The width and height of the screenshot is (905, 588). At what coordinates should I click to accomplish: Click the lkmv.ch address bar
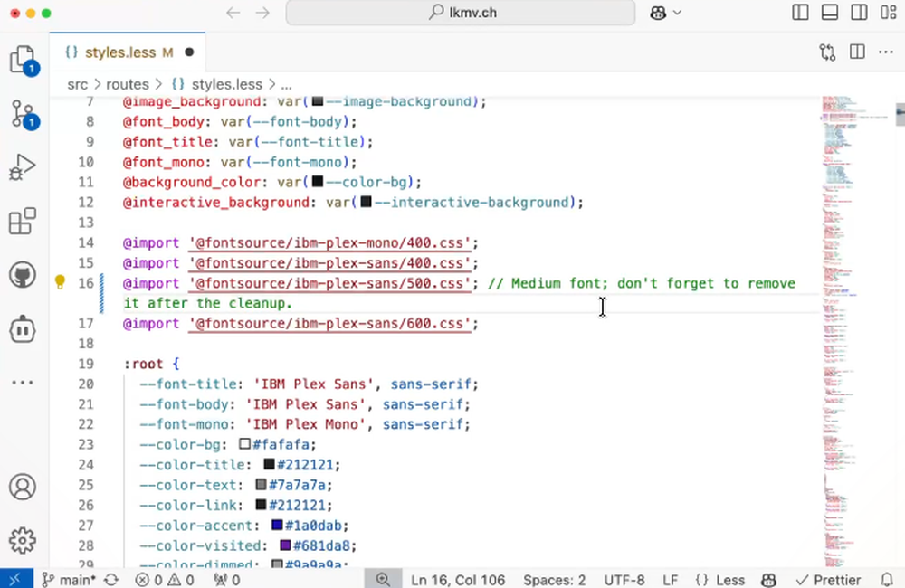pos(461,13)
